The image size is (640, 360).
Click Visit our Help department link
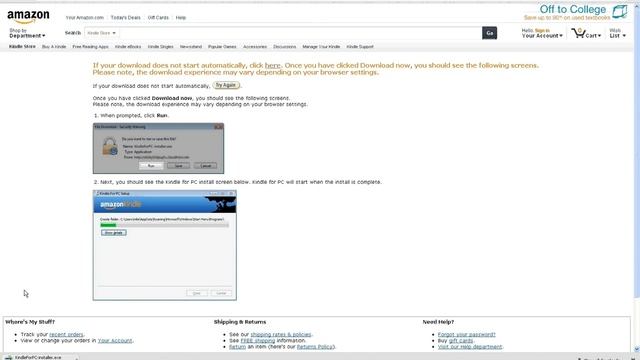[x=470, y=347]
